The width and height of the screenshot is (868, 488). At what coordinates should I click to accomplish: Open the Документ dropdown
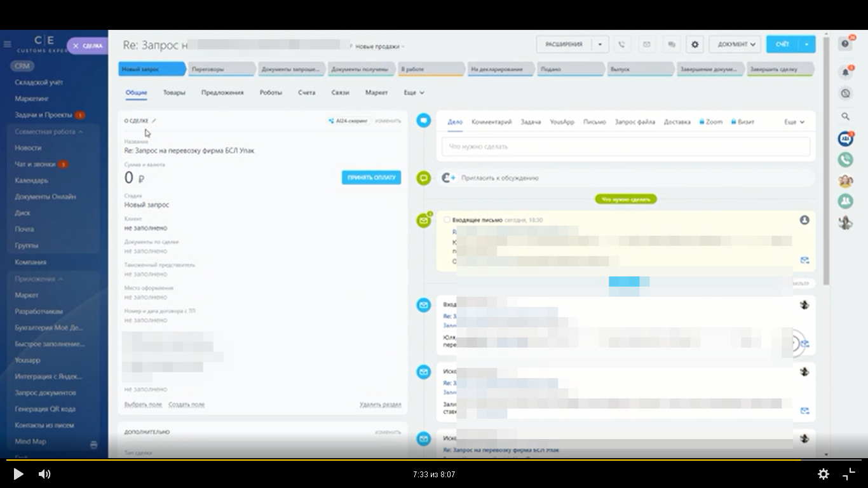(x=735, y=44)
